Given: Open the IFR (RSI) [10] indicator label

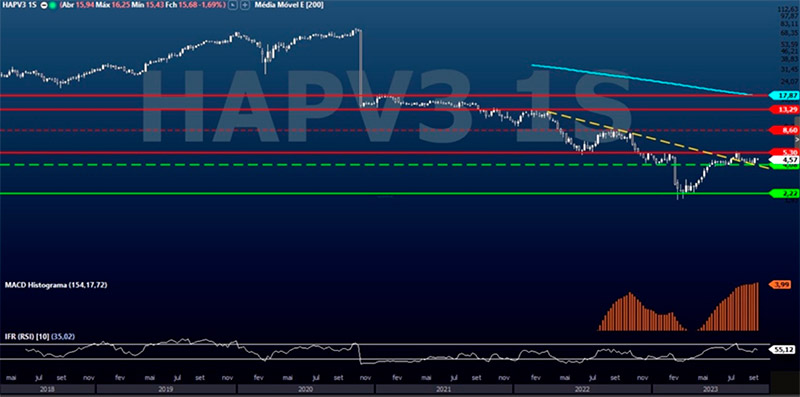Looking at the screenshot, I should [x=27, y=337].
